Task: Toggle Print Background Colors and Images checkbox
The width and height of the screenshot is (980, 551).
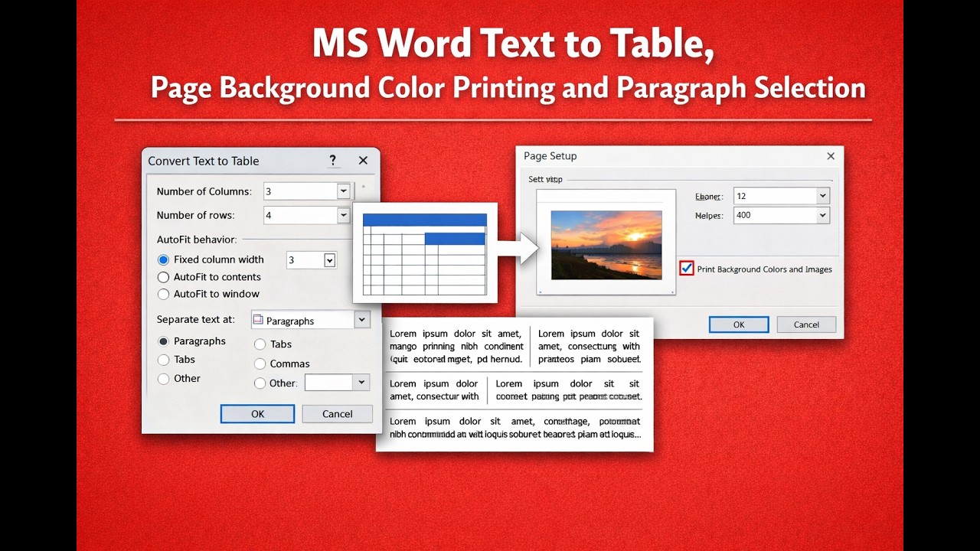Action: [x=687, y=269]
